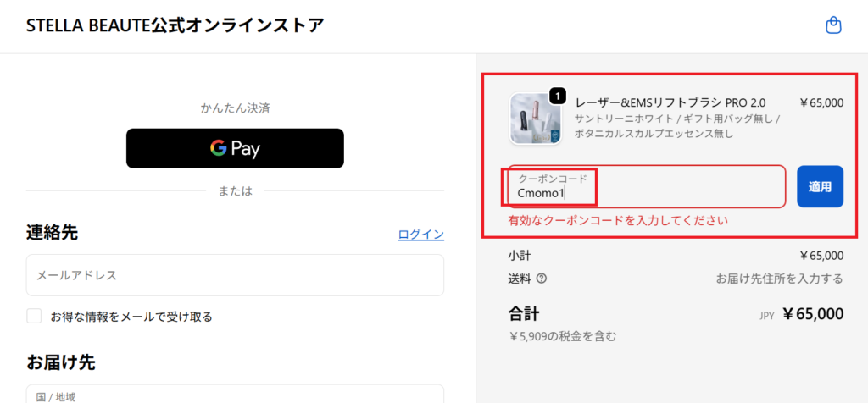Click the shipping help question mark icon
This screenshot has height=403, width=868.
coord(542,278)
